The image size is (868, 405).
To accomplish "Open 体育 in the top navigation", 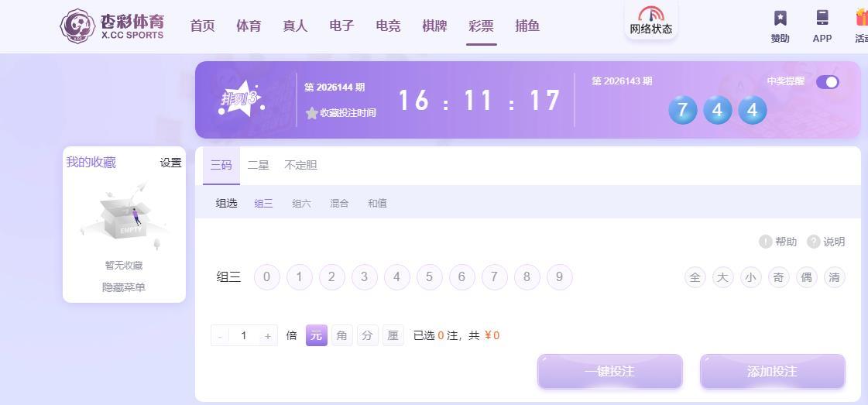I will coord(249,26).
